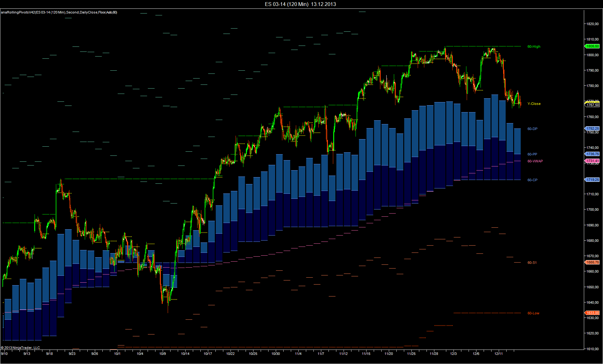Image resolution: width=603 pixels, height=364 pixels.
Task: Click the red 1633,00 price marker
Action: [592, 313]
